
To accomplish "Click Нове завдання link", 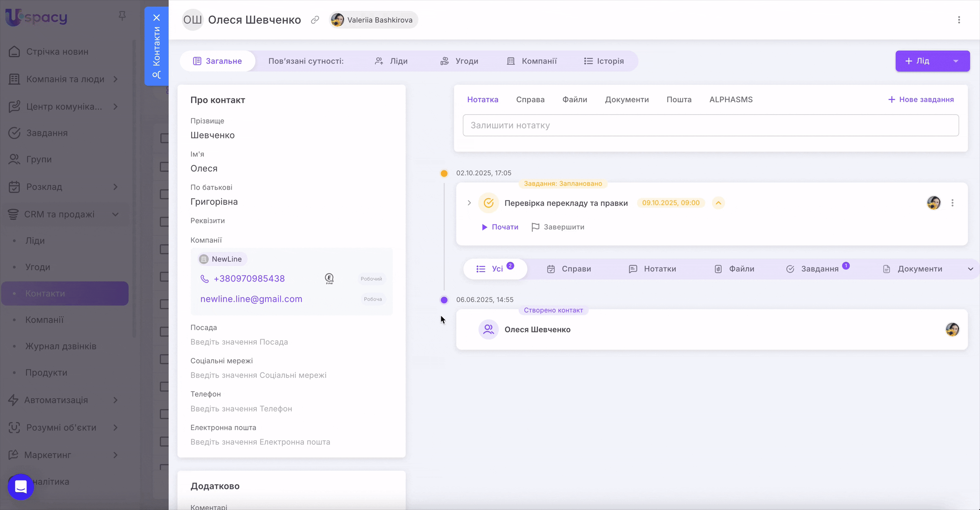I will (x=921, y=100).
